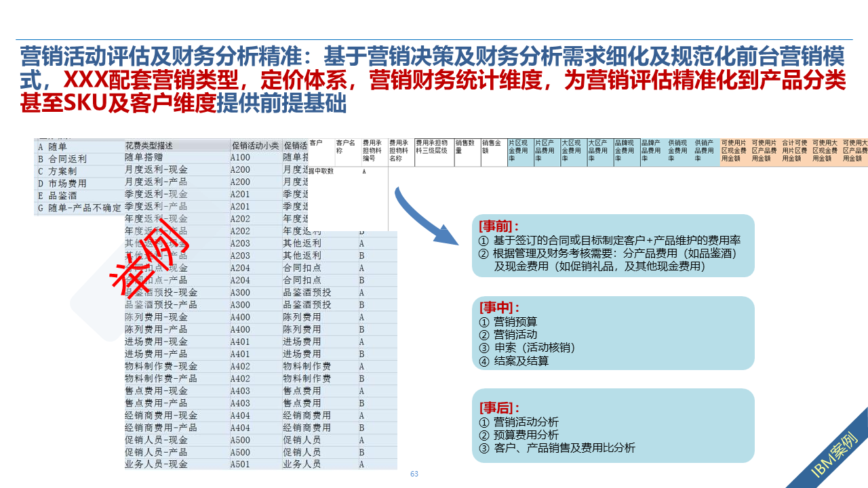Screen dimensions: 868x488
Task: Click the "销售数量" header cell
Action: [x=468, y=152]
